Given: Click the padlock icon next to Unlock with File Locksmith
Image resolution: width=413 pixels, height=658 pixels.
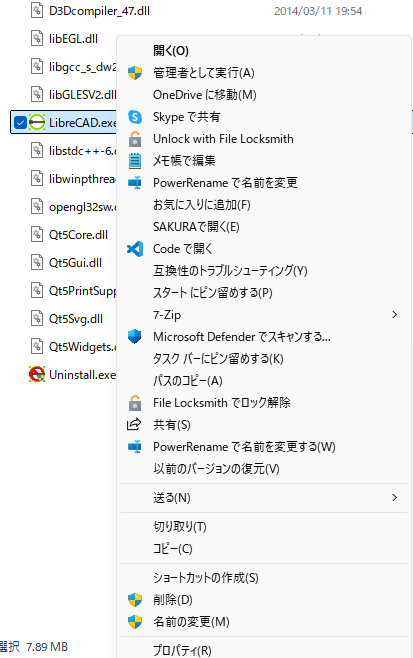Looking at the screenshot, I should point(135,139).
